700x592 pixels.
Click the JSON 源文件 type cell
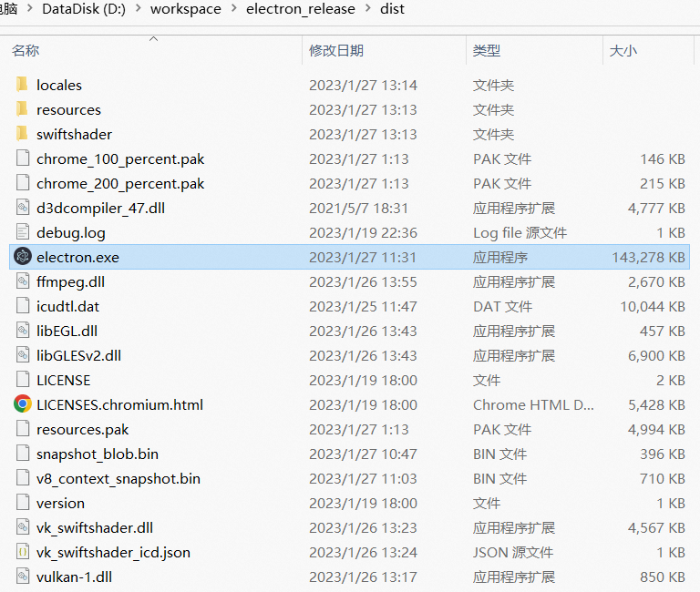coord(513,552)
